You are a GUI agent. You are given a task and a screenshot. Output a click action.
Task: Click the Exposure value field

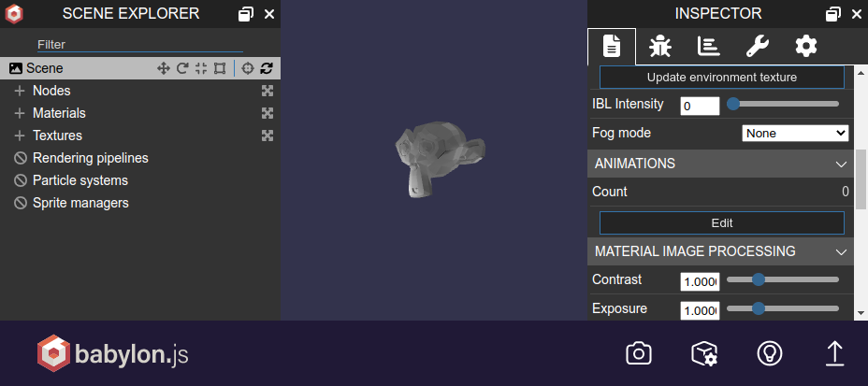pyautogui.click(x=700, y=311)
